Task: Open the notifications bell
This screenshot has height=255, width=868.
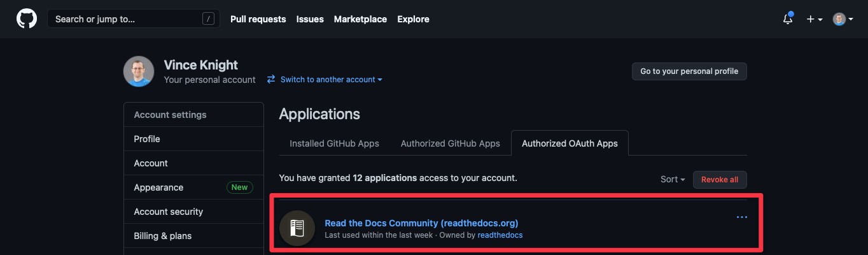Action: [788, 19]
